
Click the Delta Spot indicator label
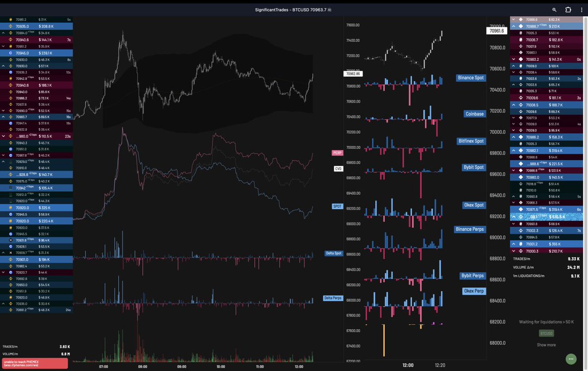tap(333, 253)
